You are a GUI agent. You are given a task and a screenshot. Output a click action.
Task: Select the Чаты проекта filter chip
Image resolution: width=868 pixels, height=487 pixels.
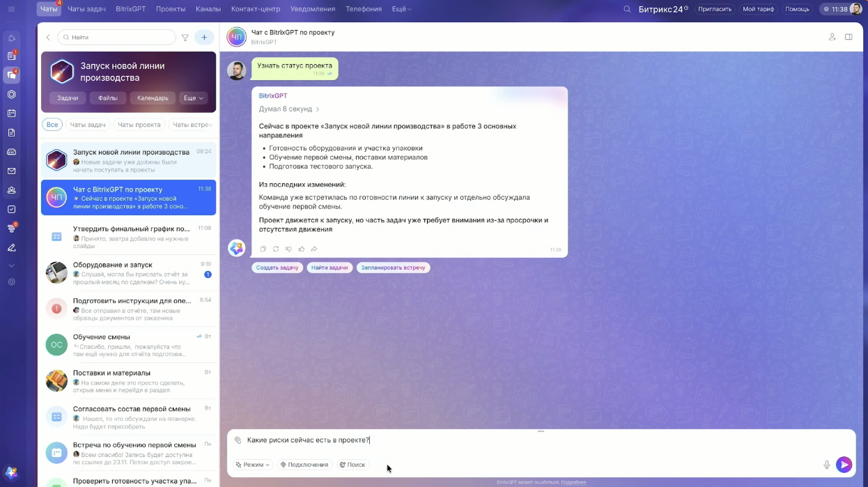[x=139, y=125]
